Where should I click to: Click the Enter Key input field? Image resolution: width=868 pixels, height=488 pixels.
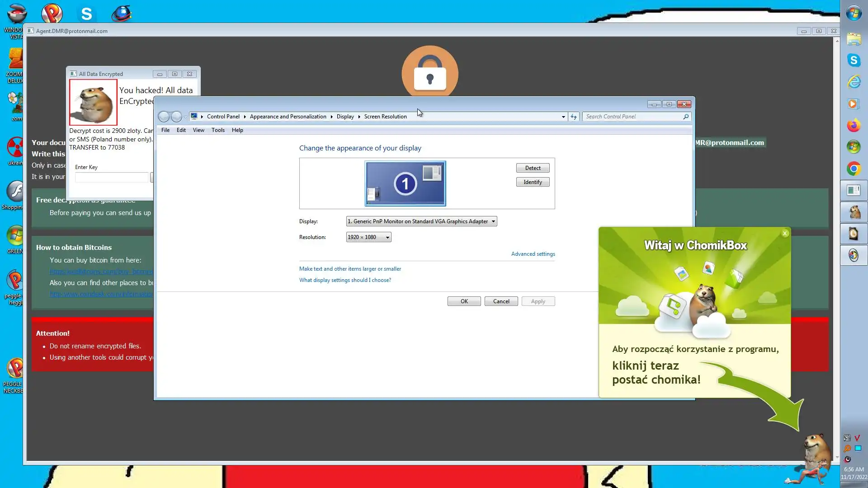coord(112,178)
